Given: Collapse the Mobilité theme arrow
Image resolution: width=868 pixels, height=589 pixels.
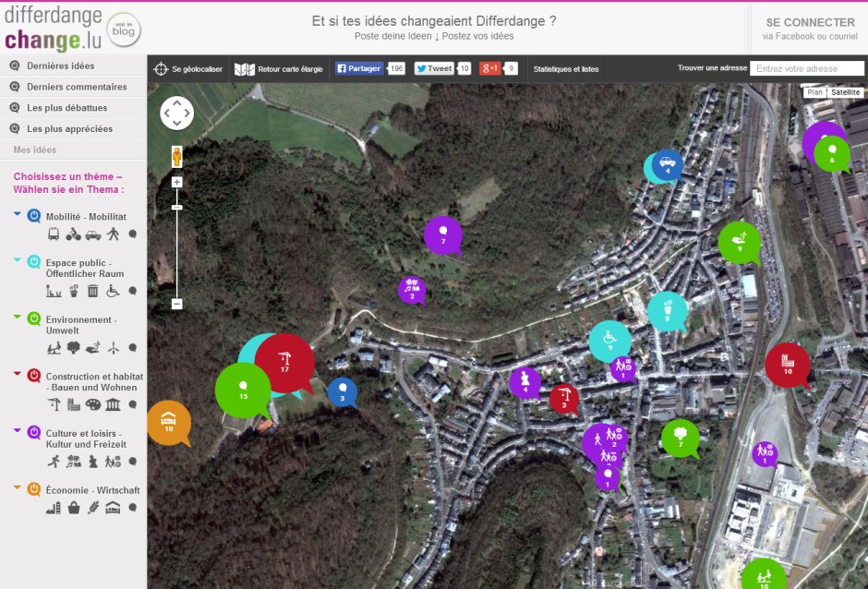Looking at the screenshot, I should pos(18,214).
